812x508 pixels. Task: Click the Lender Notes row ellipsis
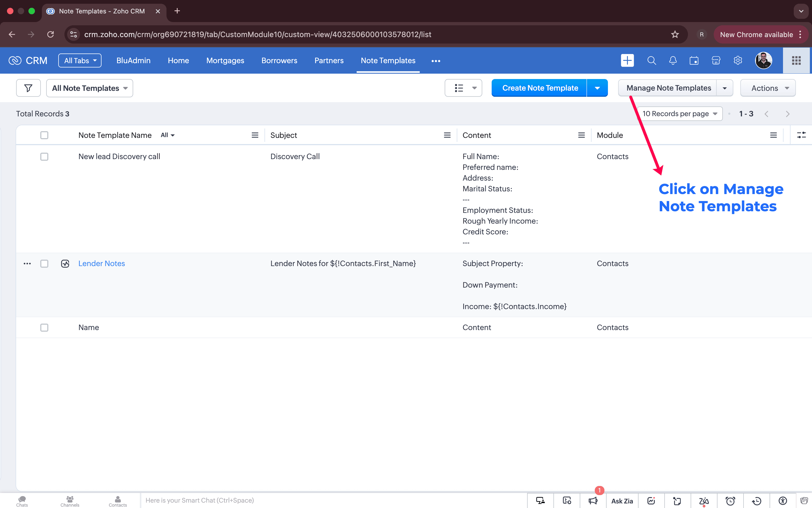[27, 264]
